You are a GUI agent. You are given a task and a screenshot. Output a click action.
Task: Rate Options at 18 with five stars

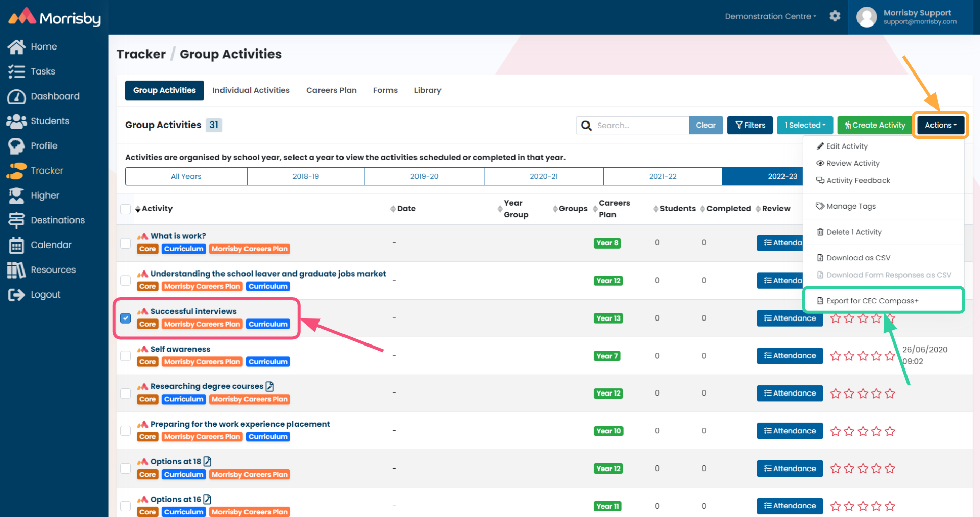(x=890, y=469)
